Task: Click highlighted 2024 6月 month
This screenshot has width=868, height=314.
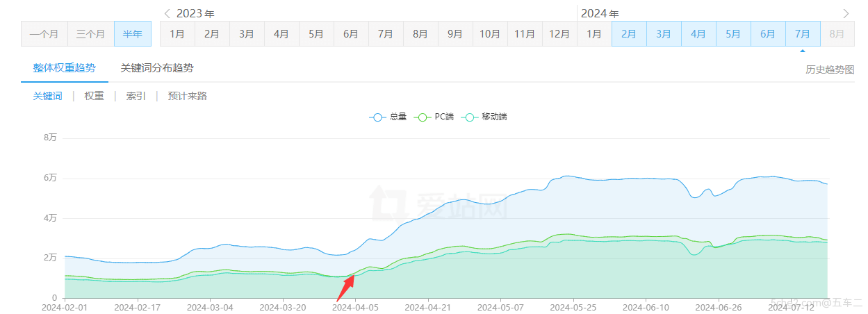Action: click(x=768, y=34)
